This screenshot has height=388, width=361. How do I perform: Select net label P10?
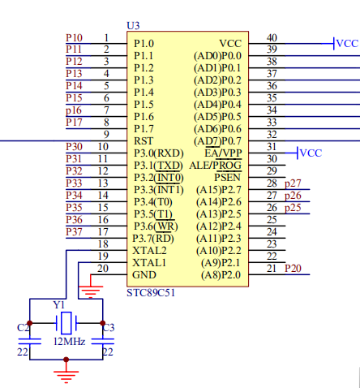[x=74, y=38]
